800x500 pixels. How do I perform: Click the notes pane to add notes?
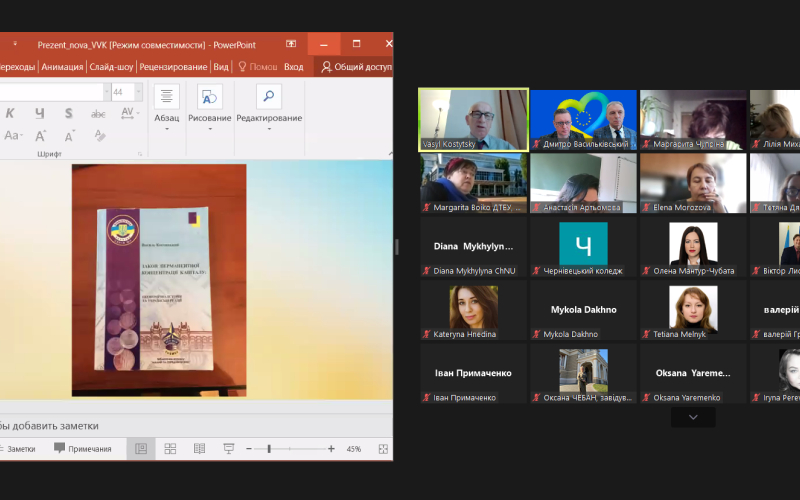tap(196, 426)
